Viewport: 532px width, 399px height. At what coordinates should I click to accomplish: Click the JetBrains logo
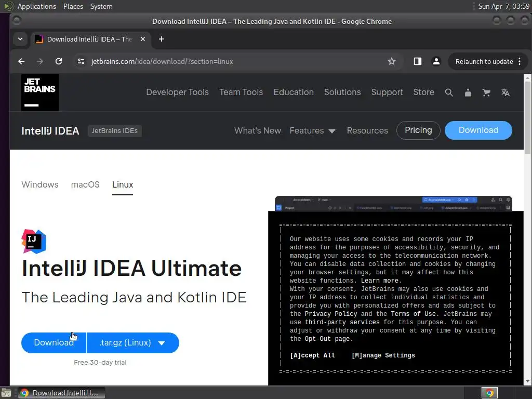tap(39, 92)
